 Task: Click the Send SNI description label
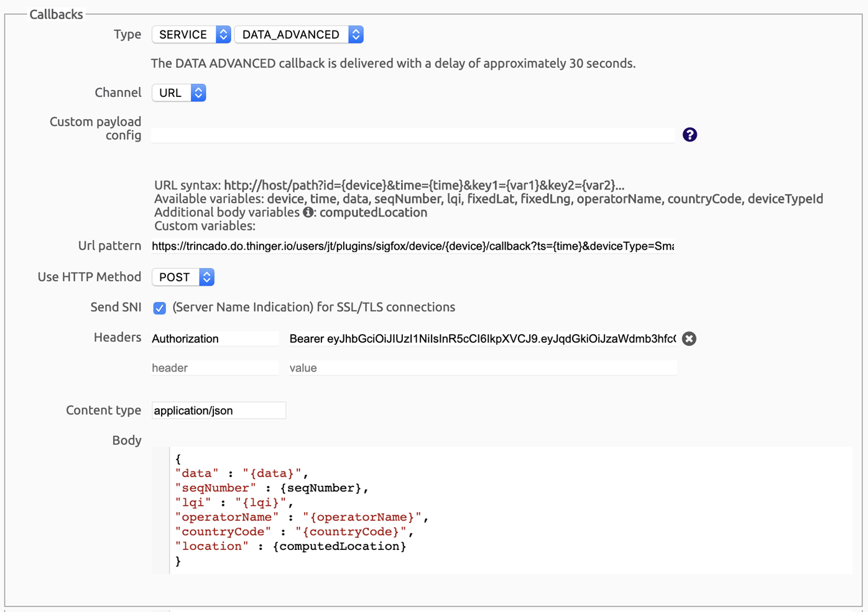(313, 308)
